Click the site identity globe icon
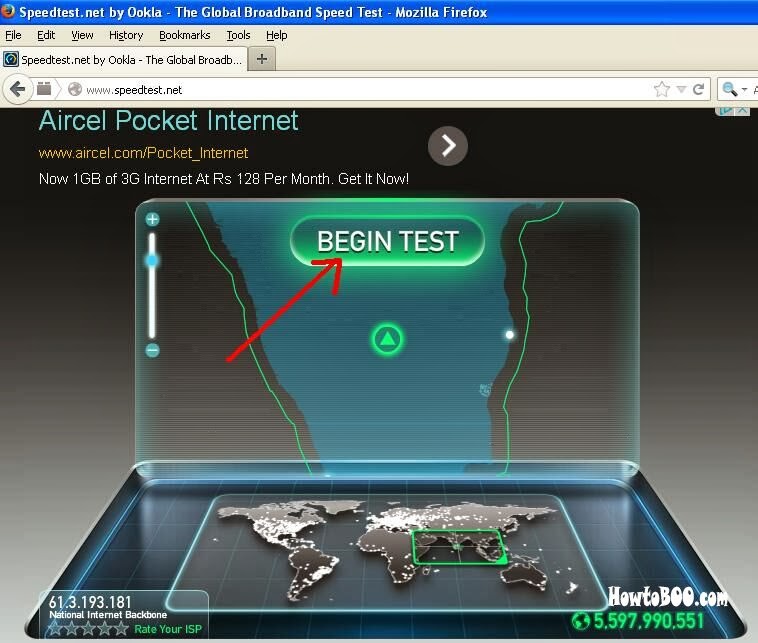 [x=74, y=89]
